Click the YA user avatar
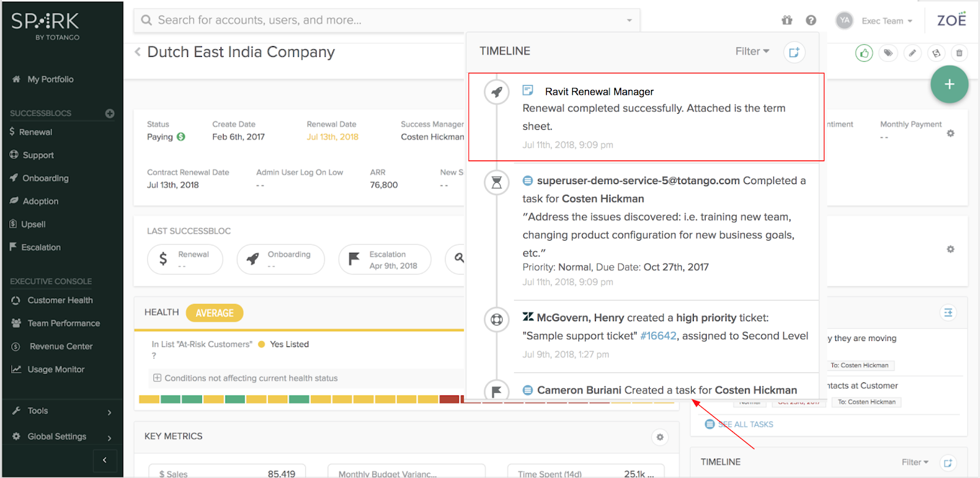The height and width of the screenshot is (478, 980). pyautogui.click(x=845, y=20)
